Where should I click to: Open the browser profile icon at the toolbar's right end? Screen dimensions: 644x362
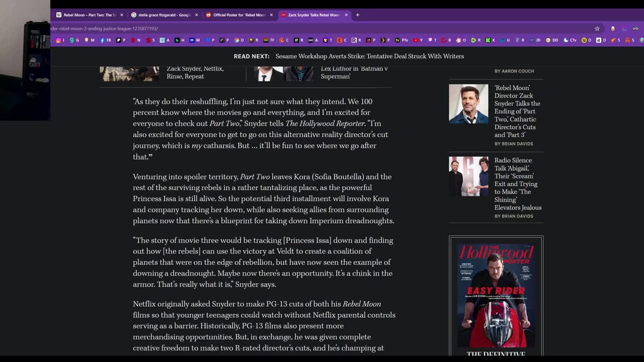click(635, 29)
